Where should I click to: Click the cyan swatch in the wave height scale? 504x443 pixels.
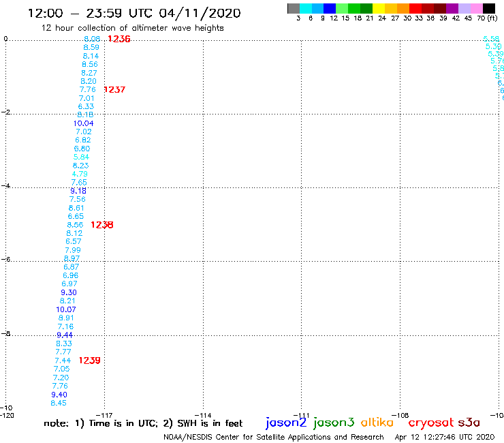click(x=306, y=8)
